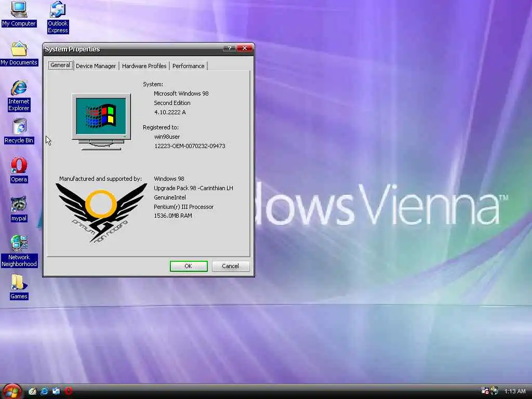The height and width of the screenshot is (399, 532).
Task: Click the Pentium(r) III Processor text
Action: pos(183,207)
